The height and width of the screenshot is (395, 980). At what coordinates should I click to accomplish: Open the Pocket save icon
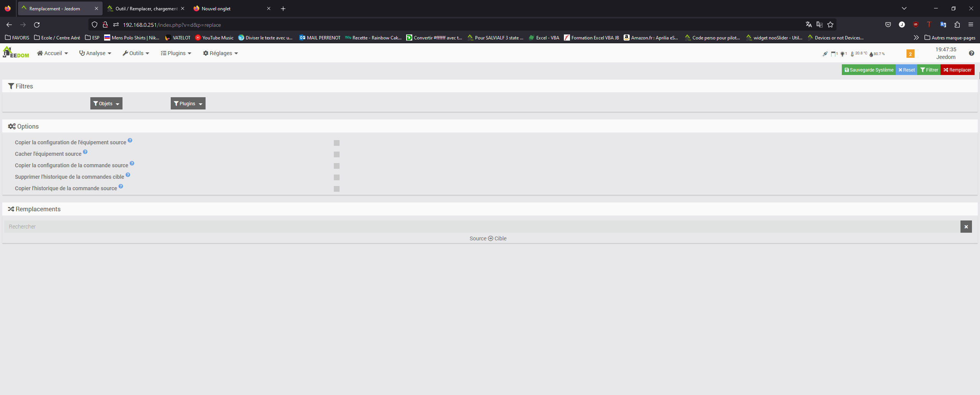[x=888, y=25]
